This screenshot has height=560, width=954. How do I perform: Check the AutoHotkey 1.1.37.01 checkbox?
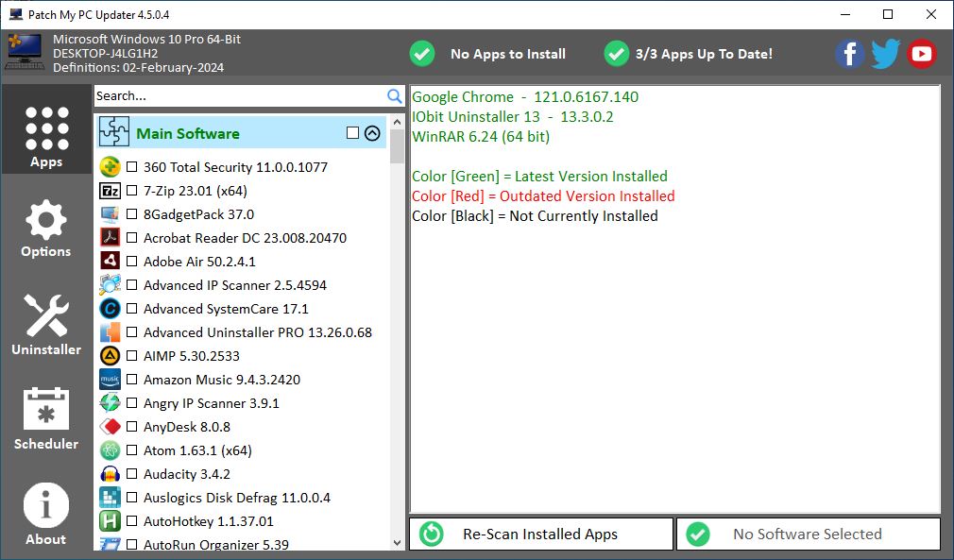(131, 521)
